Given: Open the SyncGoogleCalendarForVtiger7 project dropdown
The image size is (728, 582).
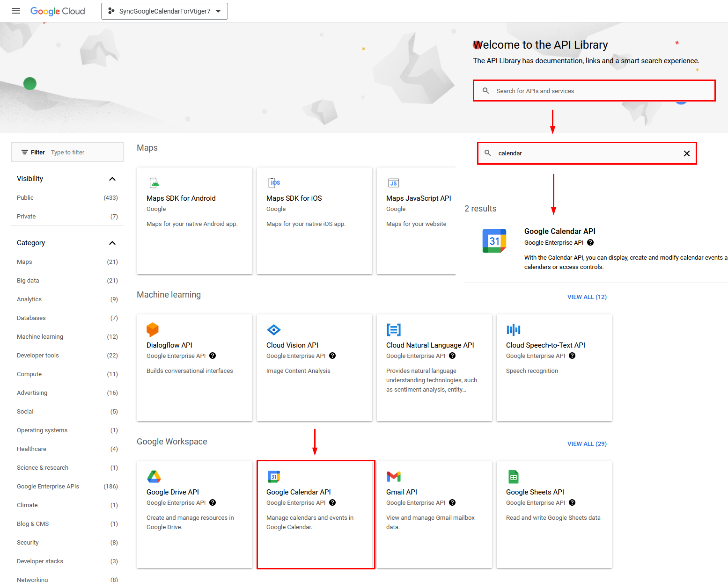Looking at the screenshot, I should (164, 11).
